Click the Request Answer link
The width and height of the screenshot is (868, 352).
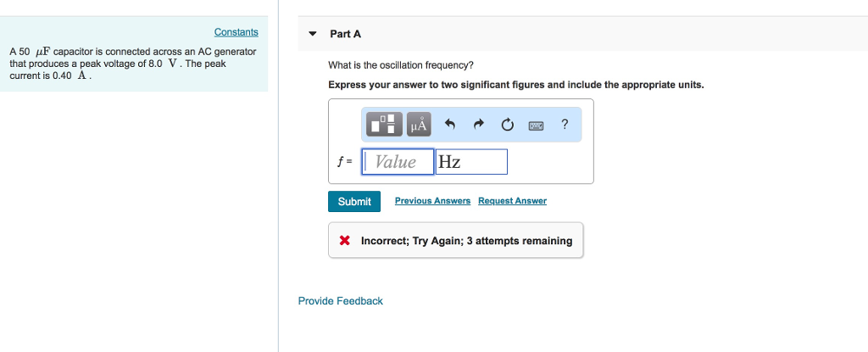pos(512,201)
